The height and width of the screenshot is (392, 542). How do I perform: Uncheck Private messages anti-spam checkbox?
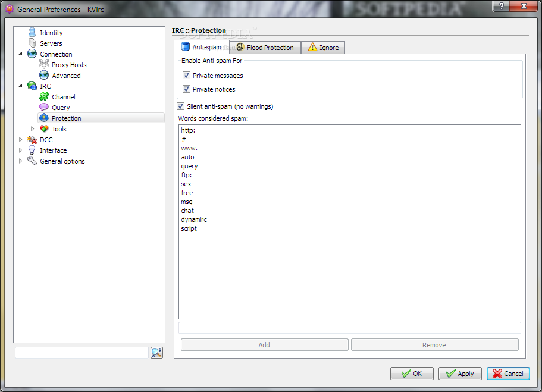tap(186, 75)
